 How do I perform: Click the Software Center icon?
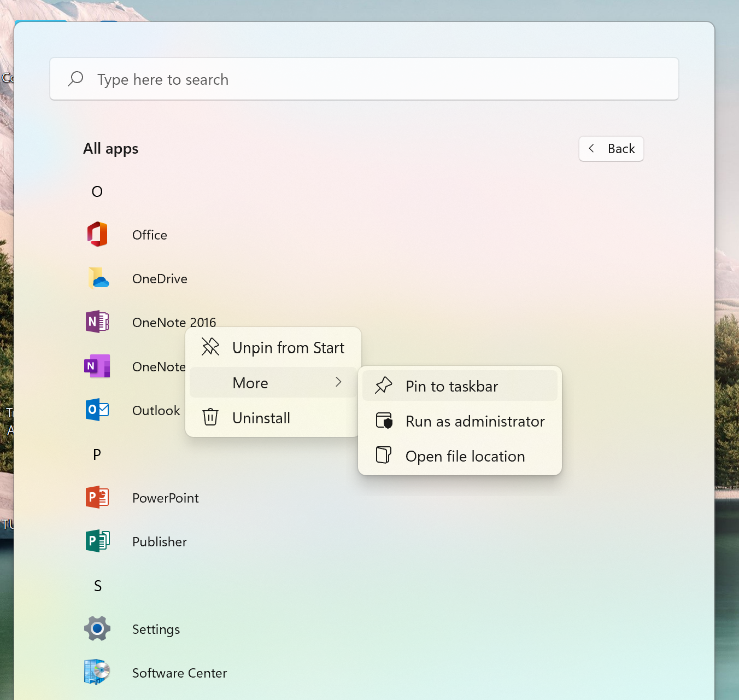(97, 672)
